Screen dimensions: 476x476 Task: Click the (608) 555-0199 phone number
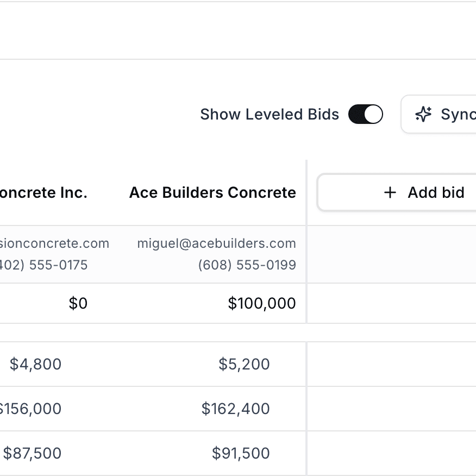[x=247, y=265]
